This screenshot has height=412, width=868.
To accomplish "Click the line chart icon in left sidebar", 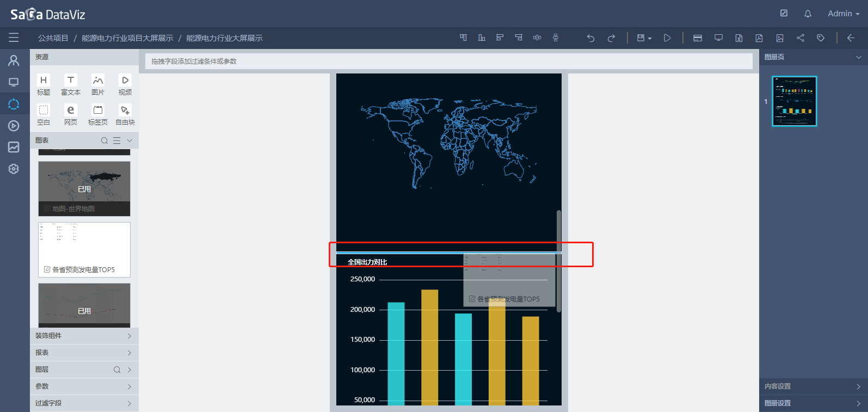I will 14,147.
